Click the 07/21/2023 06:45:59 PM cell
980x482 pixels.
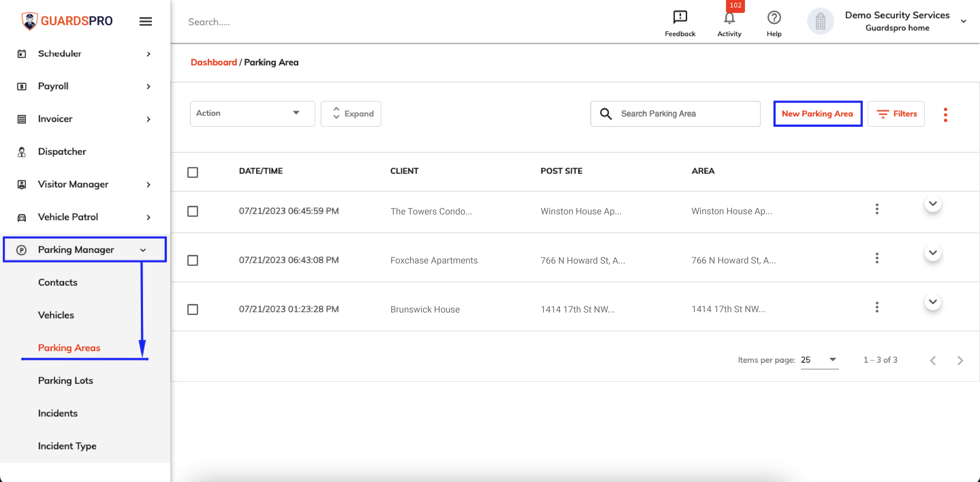[x=289, y=211]
